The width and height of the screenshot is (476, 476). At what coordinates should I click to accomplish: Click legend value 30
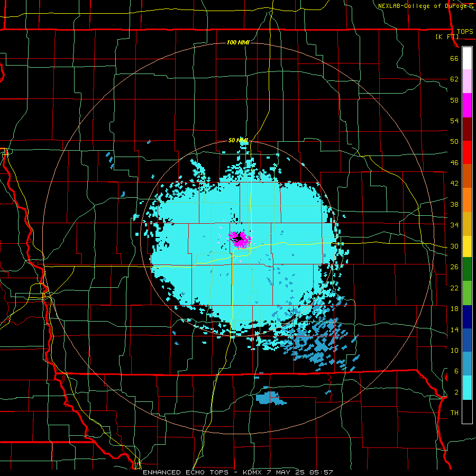pos(454,246)
